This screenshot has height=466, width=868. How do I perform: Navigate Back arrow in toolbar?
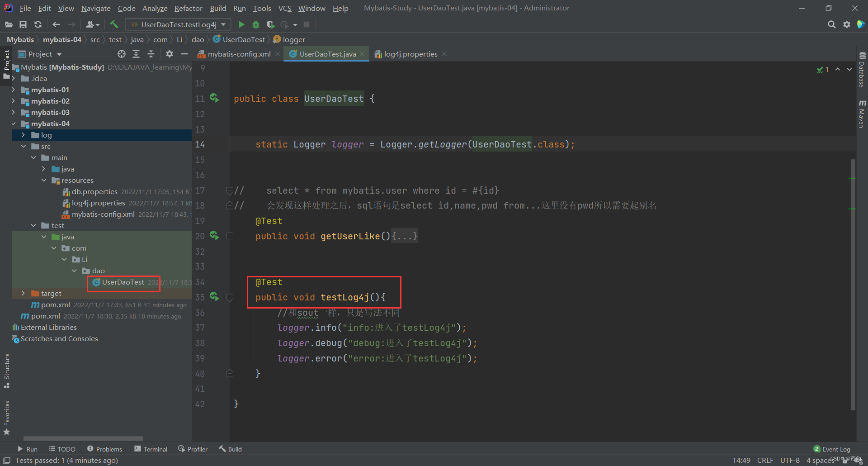pos(56,24)
